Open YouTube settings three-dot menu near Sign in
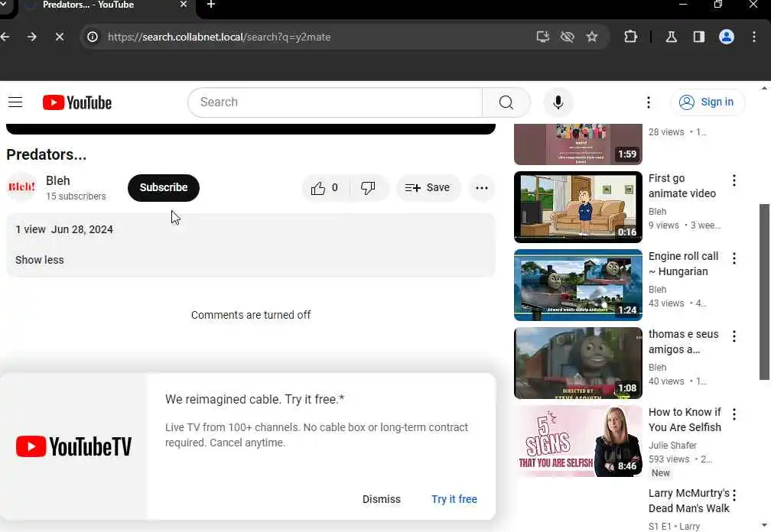This screenshot has width=771, height=532. pos(649,102)
